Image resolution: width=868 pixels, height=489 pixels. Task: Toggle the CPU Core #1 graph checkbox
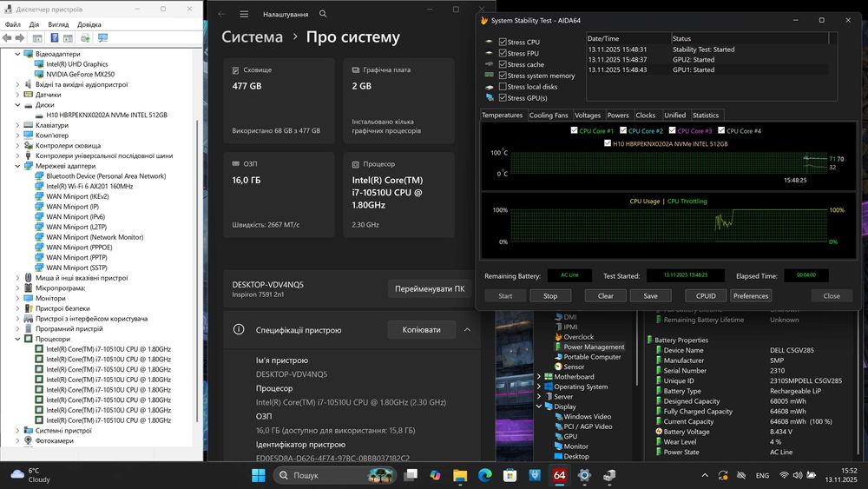click(x=575, y=131)
